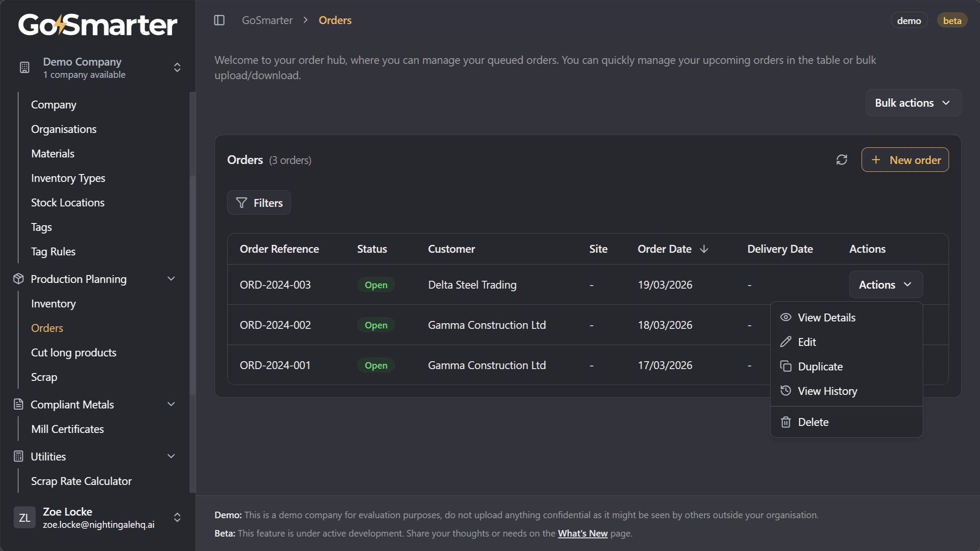Click the copy icon beside Duplicate

(786, 366)
